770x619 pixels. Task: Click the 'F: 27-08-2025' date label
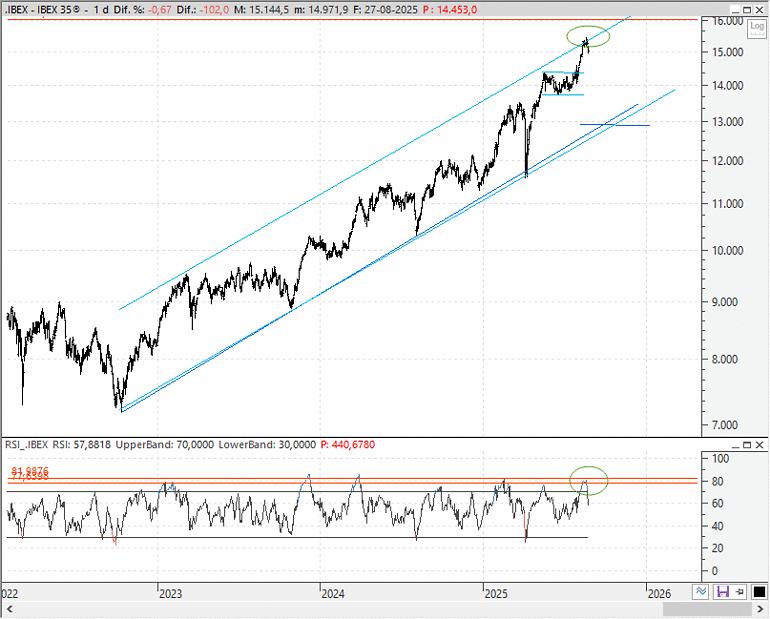386,10
